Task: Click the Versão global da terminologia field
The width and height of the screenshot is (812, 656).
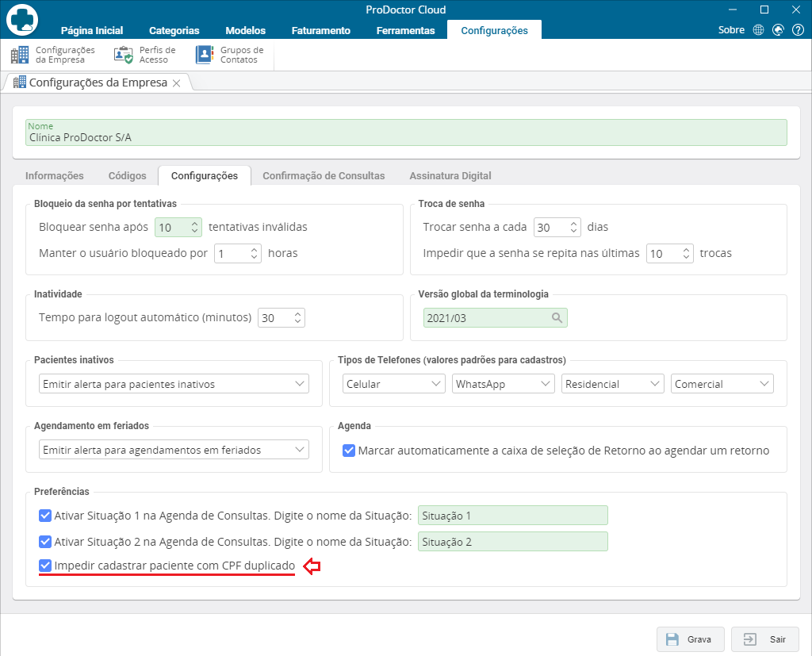Action: point(495,317)
